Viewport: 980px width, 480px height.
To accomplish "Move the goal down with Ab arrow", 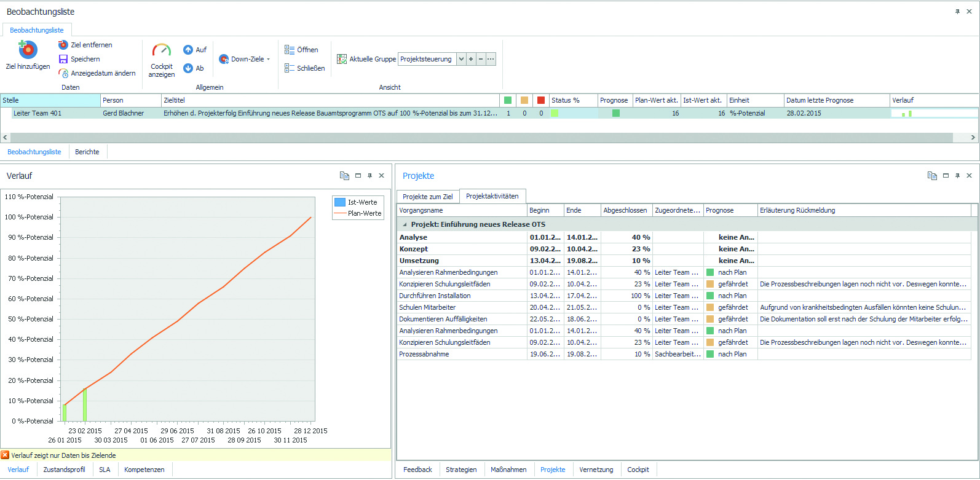I will 188,68.
